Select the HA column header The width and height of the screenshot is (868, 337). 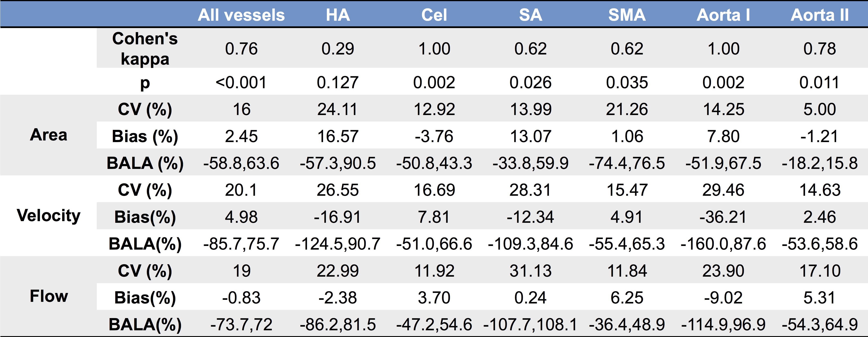(338, 15)
